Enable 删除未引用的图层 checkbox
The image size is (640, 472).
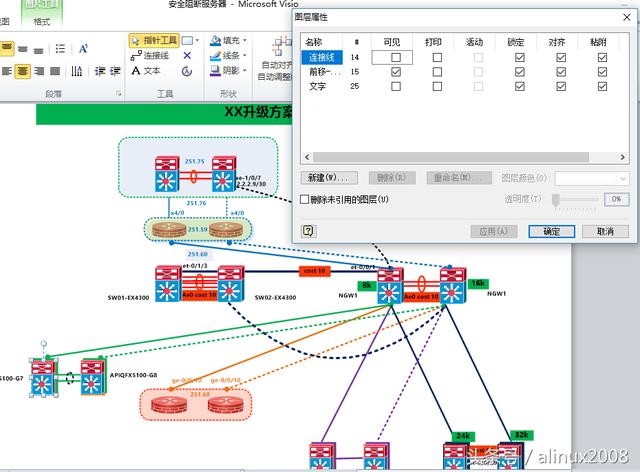coord(304,199)
